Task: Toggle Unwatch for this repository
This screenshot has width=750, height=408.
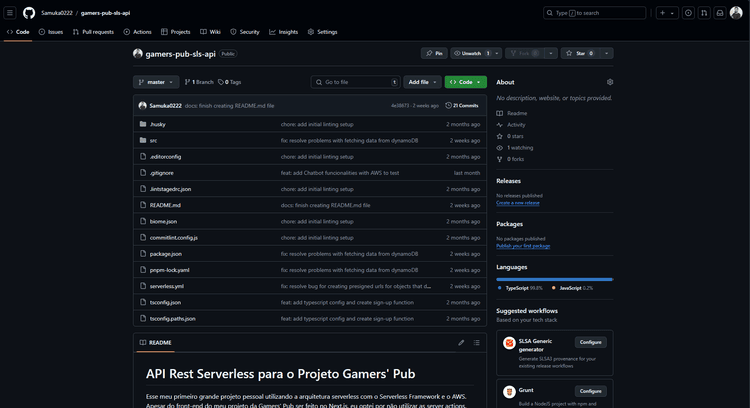Action: coord(471,53)
